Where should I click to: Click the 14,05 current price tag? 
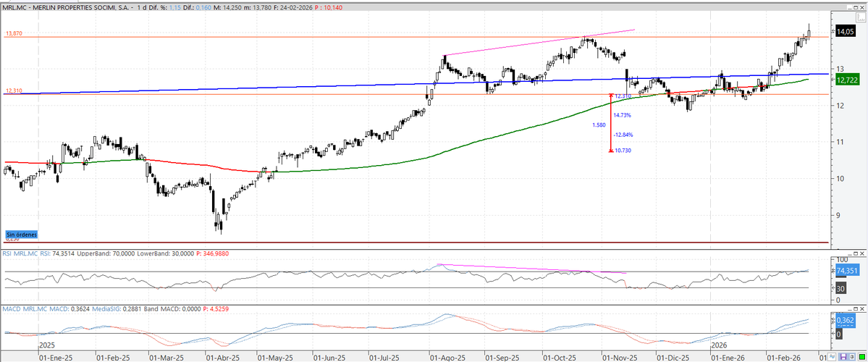[x=845, y=32]
